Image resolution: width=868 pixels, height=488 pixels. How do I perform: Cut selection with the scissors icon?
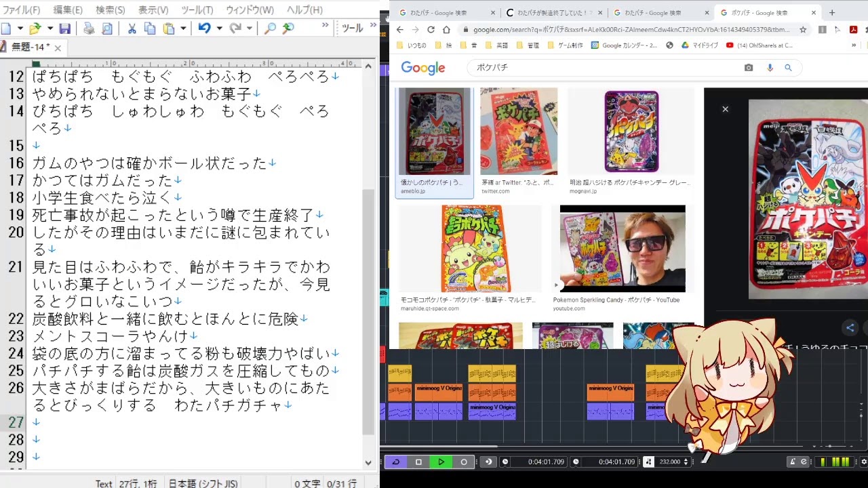click(x=132, y=28)
